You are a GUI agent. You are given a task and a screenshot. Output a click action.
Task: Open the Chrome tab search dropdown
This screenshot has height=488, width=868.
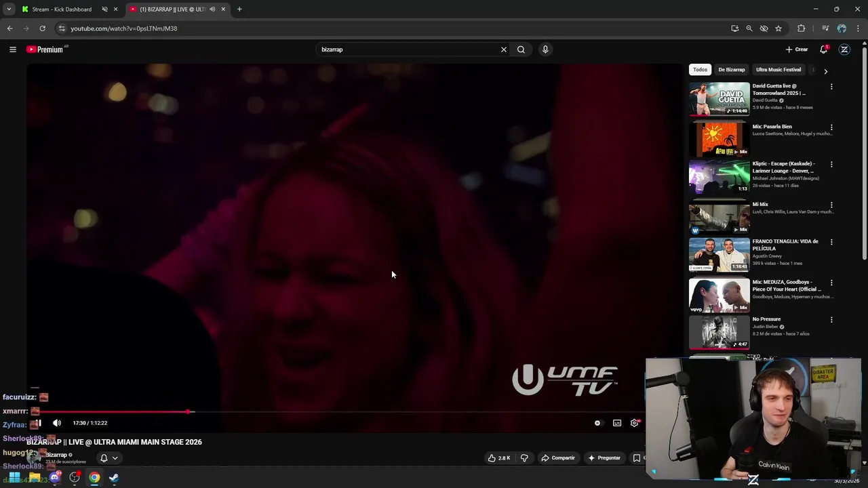click(9, 9)
